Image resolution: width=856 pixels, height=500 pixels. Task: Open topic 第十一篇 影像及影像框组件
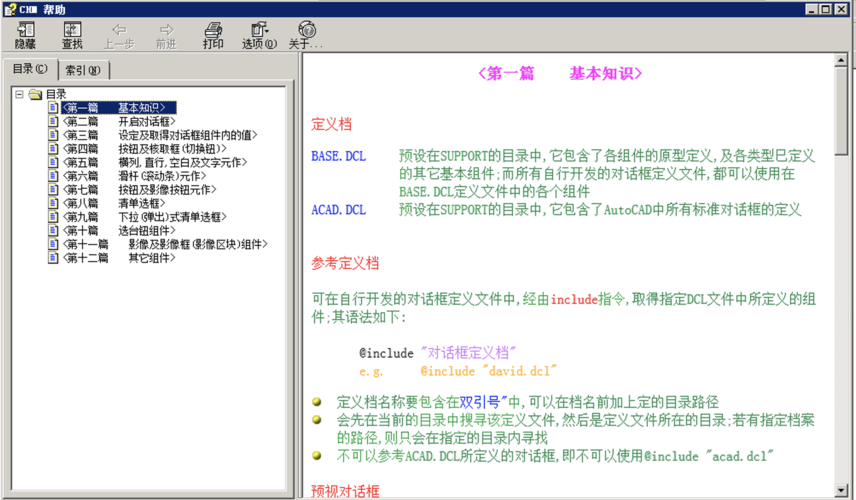coord(165,245)
